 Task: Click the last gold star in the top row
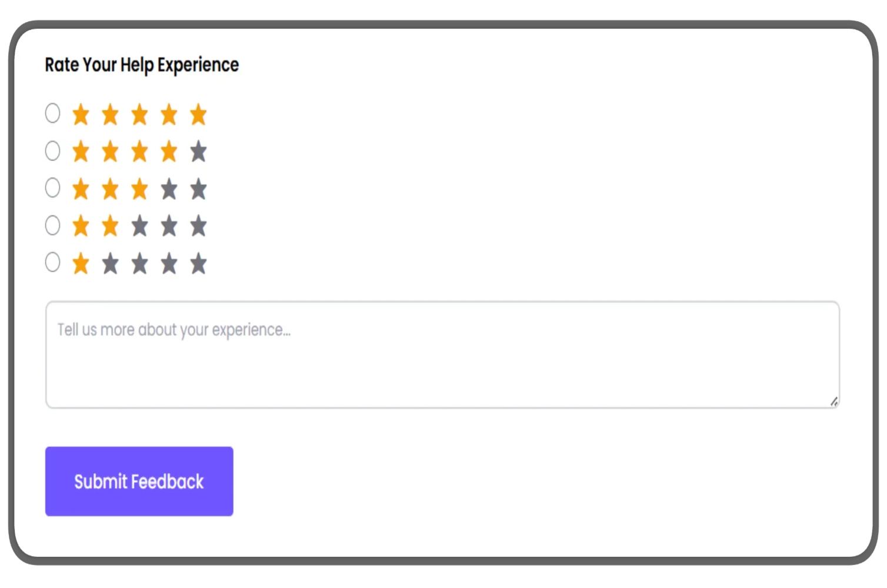(x=198, y=115)
